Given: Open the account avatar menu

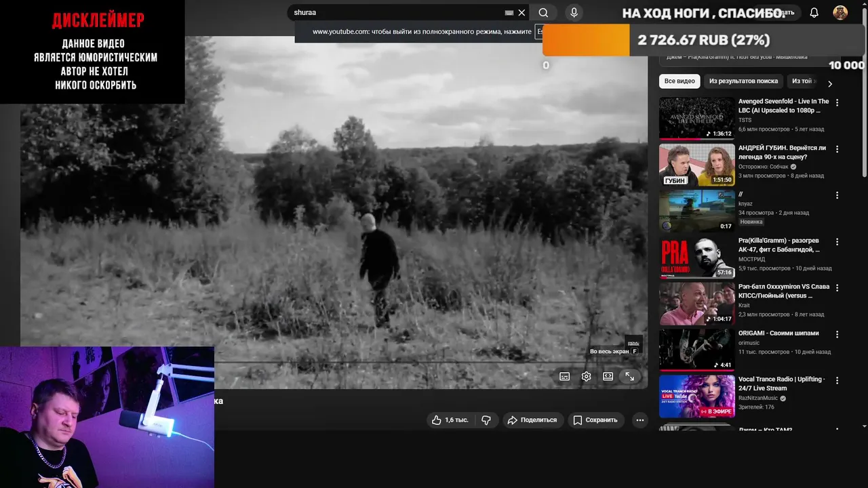Looking at the screenshot, I should [840, 12].
